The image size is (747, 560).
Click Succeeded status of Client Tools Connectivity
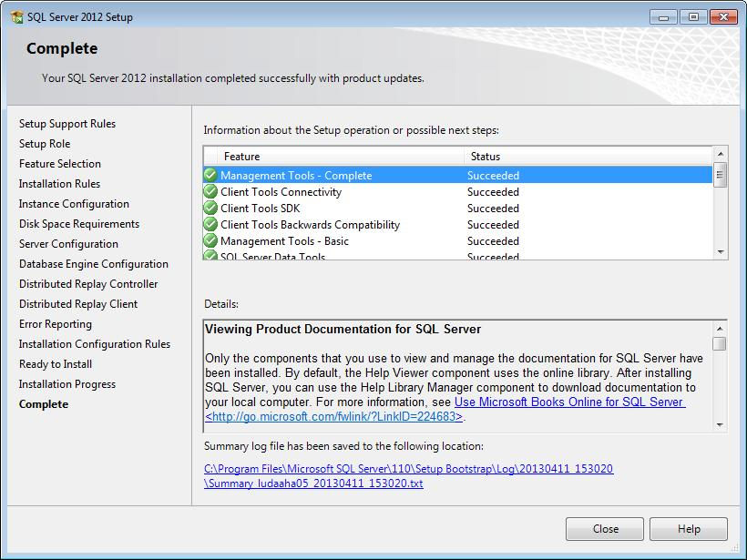point(493,192)
